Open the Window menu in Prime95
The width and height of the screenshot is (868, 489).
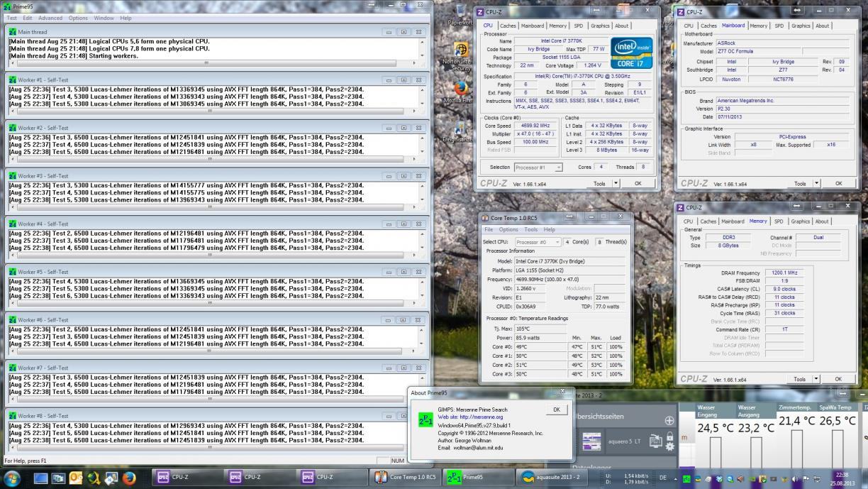tap(104, 18)
